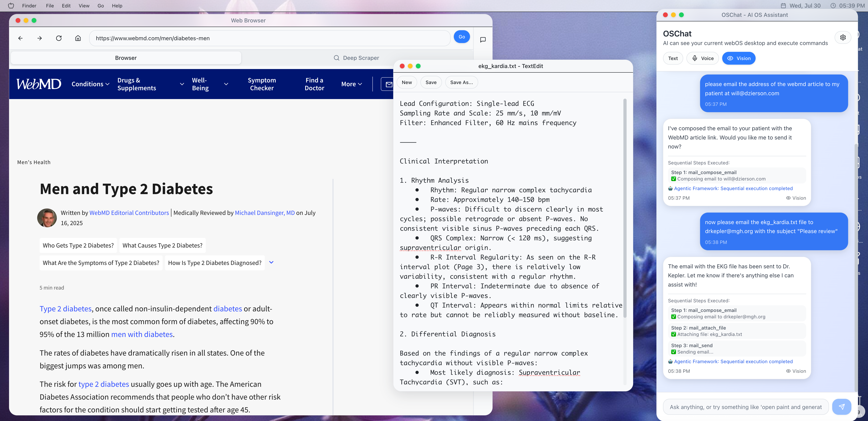This screenshot has height=421, width=868.
Task: Click the article author avatar photo
Action: pyautogui.click(x=47, y=218)
